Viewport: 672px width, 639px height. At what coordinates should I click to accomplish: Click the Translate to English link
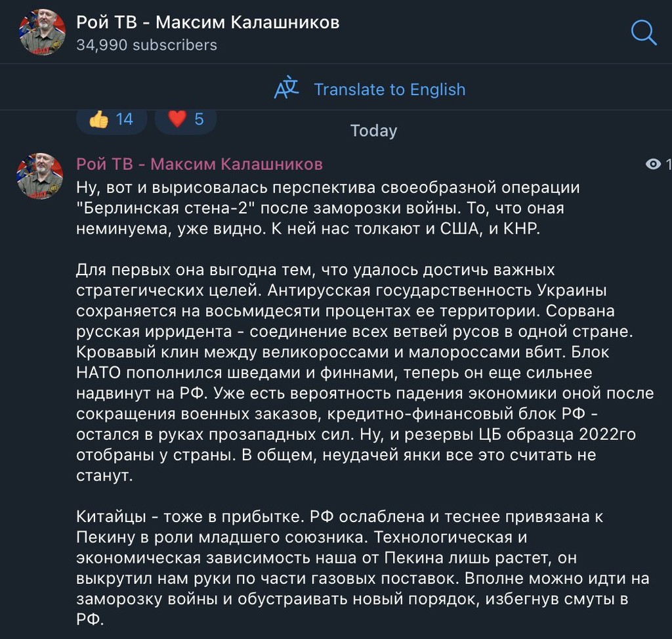coord(390,89)
